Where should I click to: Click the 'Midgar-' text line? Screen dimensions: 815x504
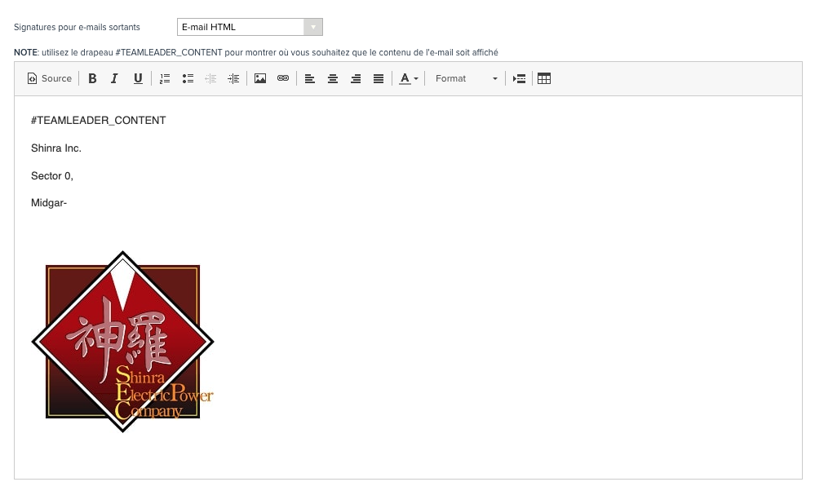tap(49, 202)
